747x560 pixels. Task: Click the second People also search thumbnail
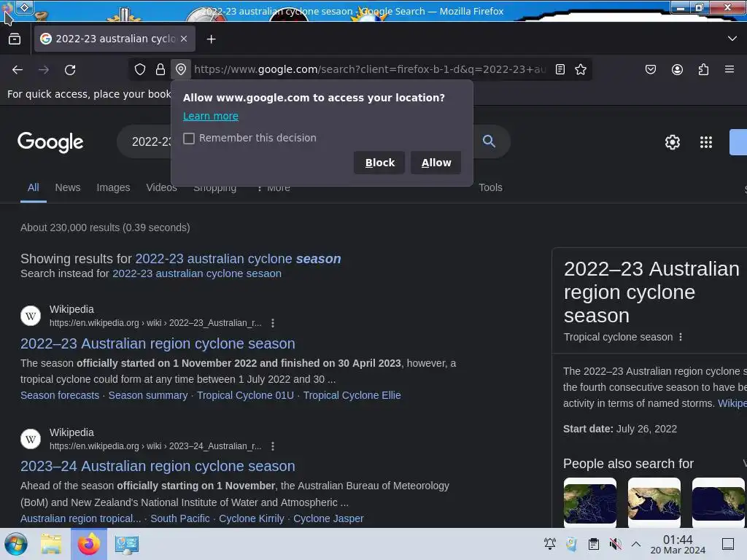[x=654, y=502]
